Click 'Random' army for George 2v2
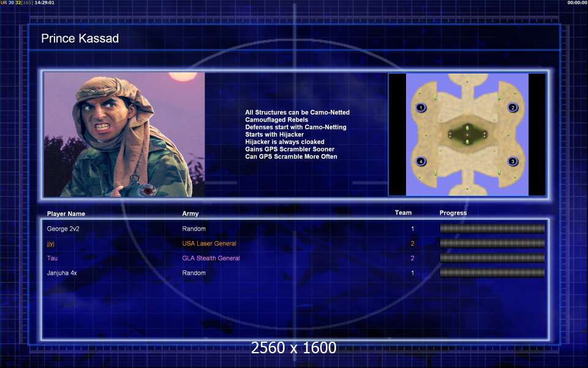This screenshot has height=368, width=588. tap(194, 229)
